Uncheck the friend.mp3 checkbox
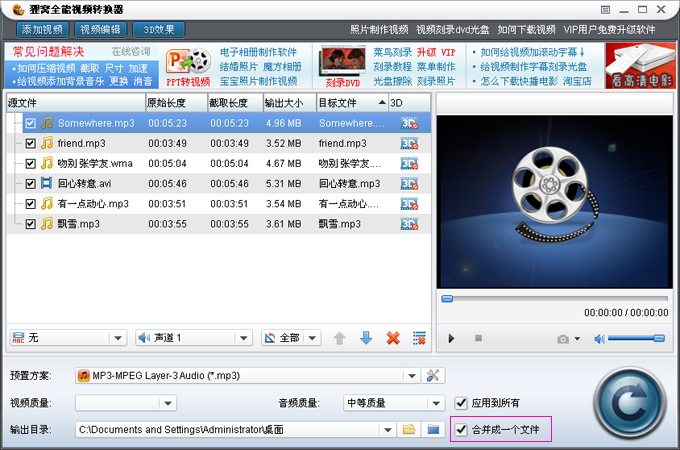Screen dimensions: 680x450 pos(30,143)
